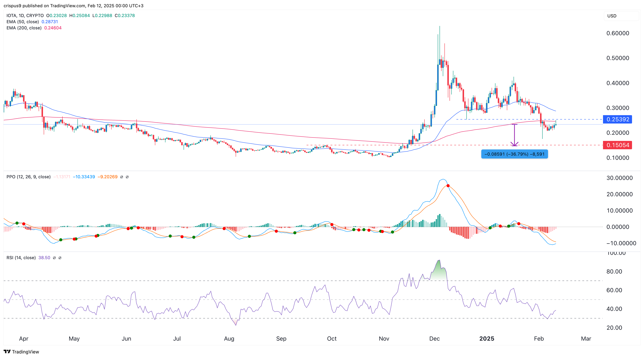
Task: Click the Apr label on time axis
Action: coord(24,339)
